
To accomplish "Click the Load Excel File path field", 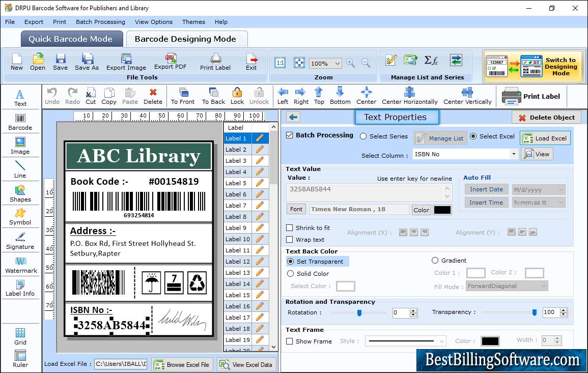I will [120, 364].
